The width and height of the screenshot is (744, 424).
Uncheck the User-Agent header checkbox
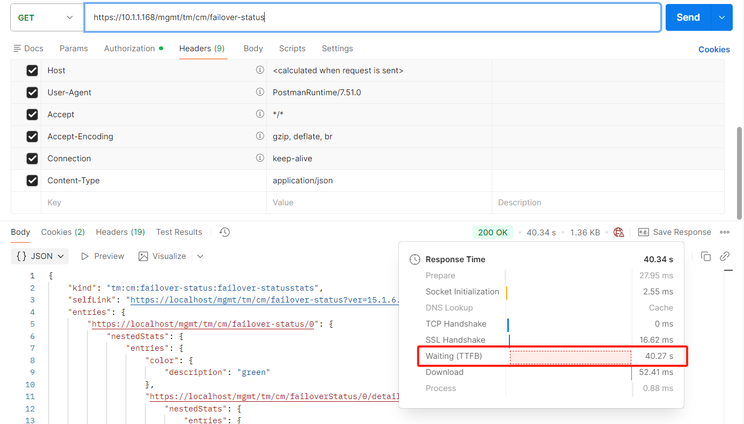click(32, 93)
